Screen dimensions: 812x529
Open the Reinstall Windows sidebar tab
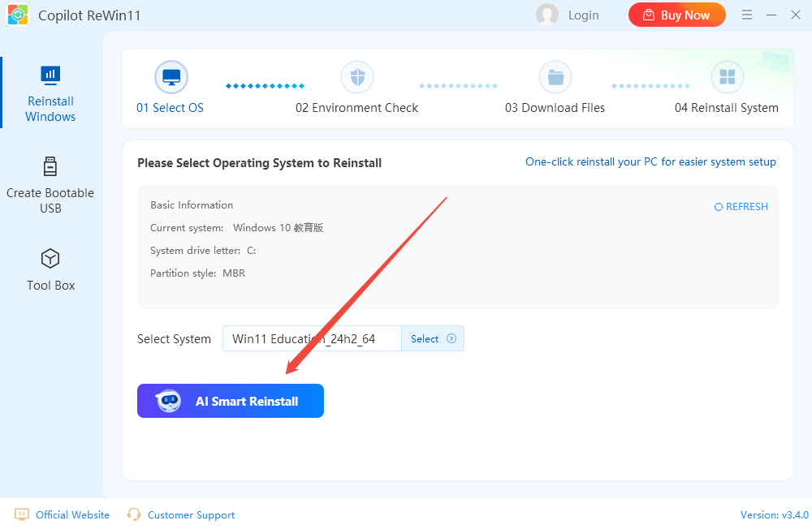tap(50, 93)
